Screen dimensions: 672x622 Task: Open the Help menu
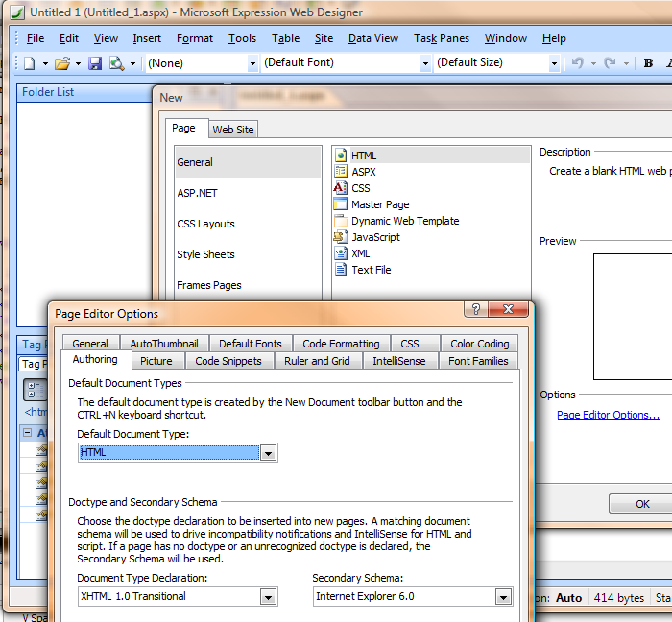click(x=554, y=38)
